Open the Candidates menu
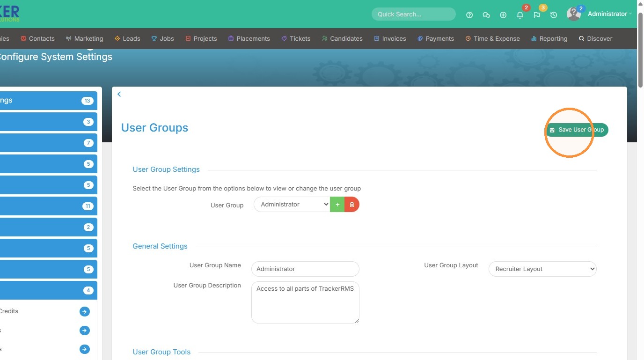The height and width of the screenshot is (360, 644). pos(342,39)
